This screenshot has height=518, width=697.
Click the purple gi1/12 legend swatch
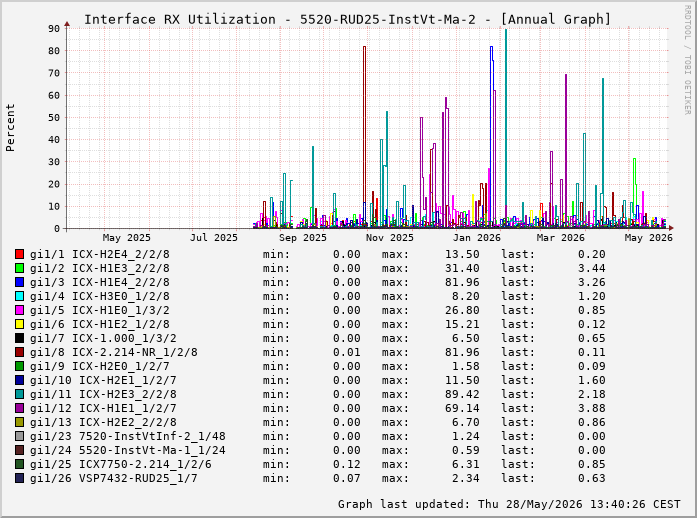click(19, 408)
